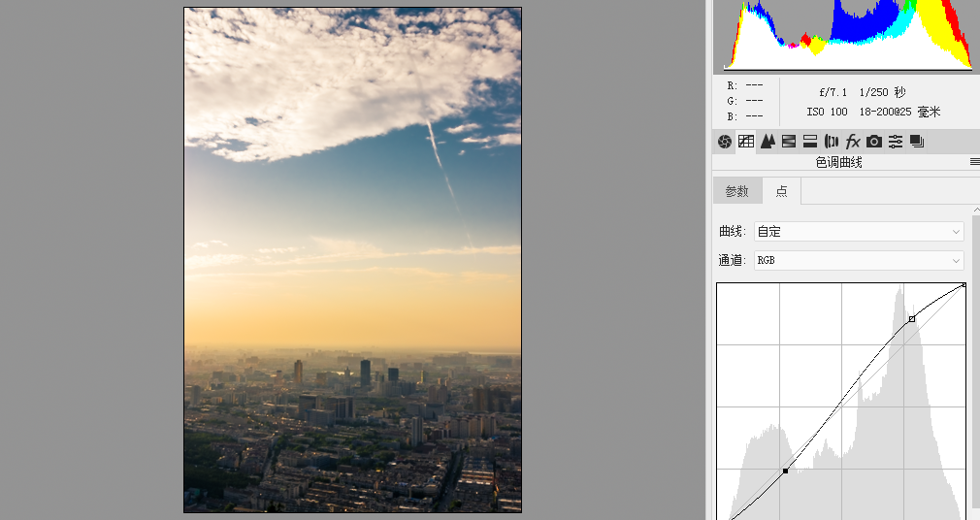
Task: Open the HSL / Grayscale panel icon
Action: coord(789,142)
